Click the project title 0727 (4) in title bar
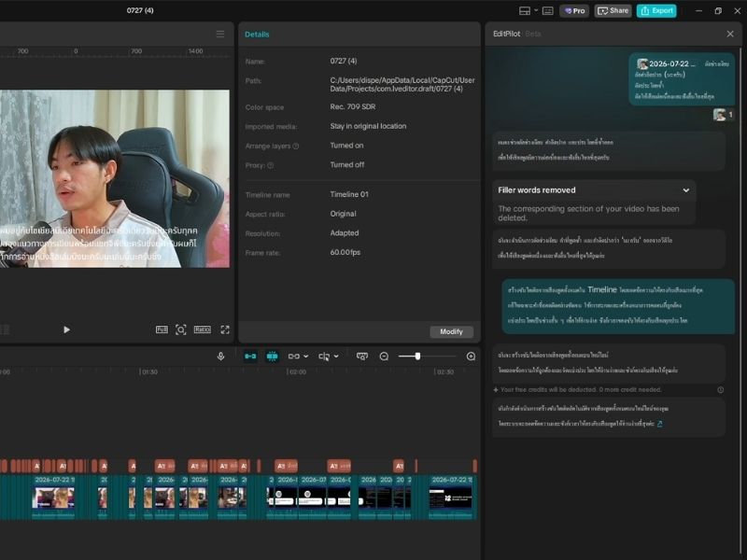This screenshot has width=747, height=560. coord(140,10)
